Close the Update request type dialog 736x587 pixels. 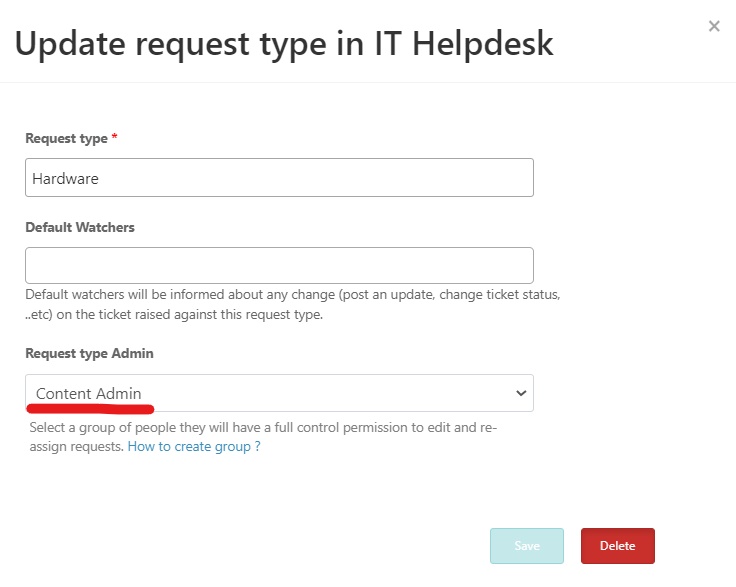(714, 26)
